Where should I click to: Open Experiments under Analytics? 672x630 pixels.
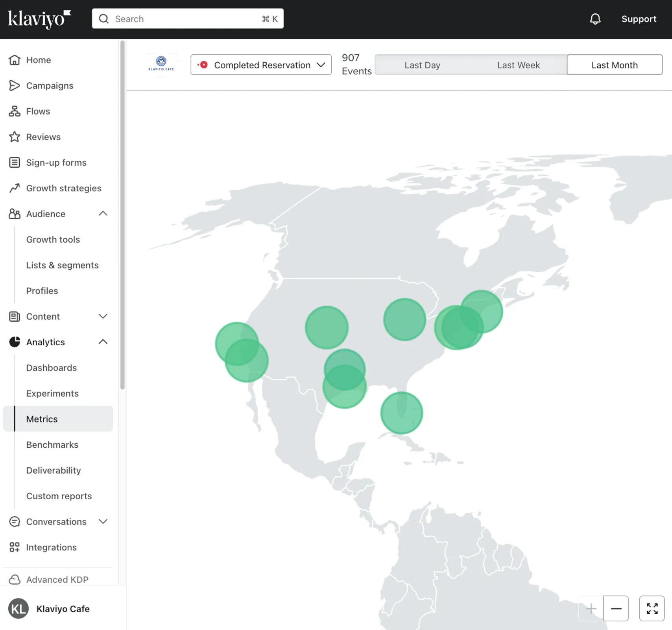coord(52,393)
